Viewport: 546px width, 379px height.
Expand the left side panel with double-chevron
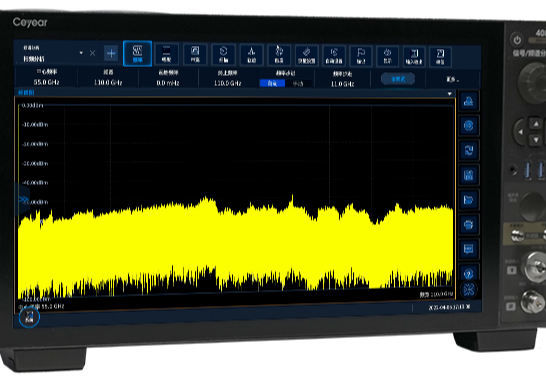pyautogui.click(x=23, y=200)
